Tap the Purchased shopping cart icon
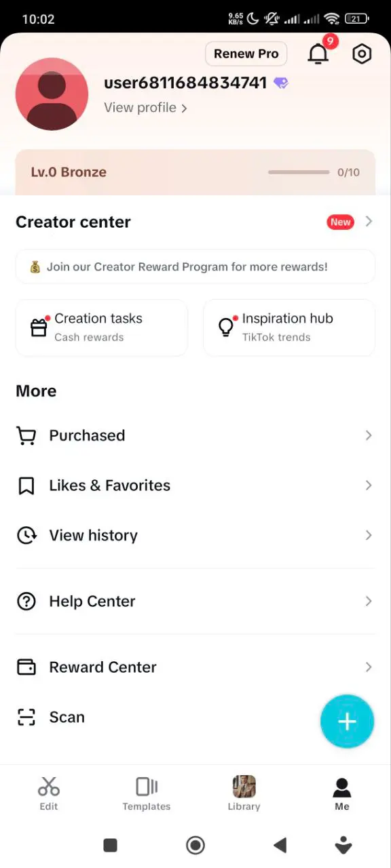The width and height of the screenshot is (391, 868). tap(26, 435)
